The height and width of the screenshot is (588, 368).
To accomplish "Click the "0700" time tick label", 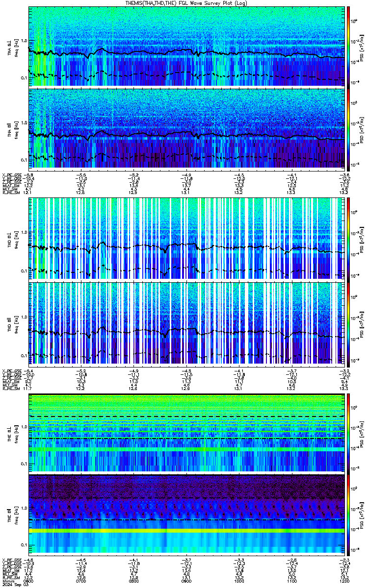I will [81, 580].
